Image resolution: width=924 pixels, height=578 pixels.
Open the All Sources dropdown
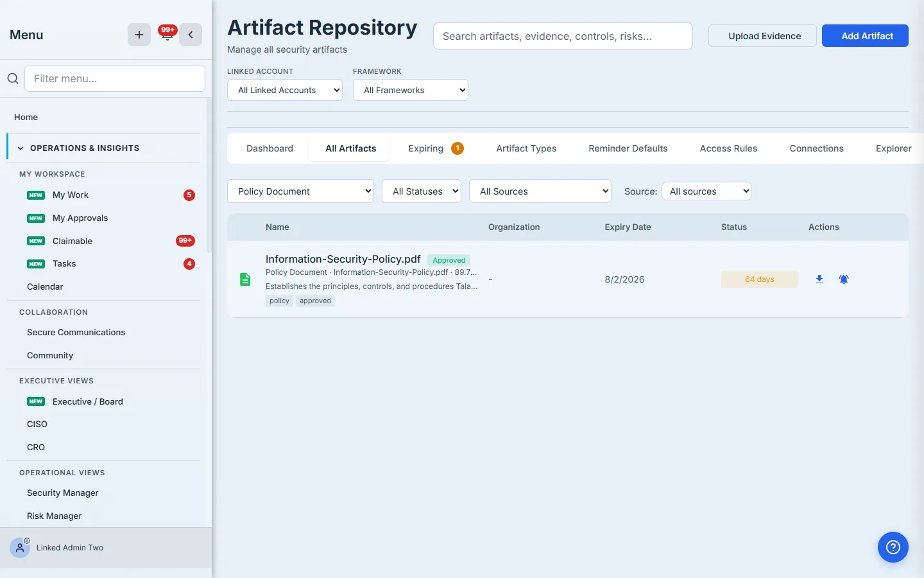(x=540, y=191)
